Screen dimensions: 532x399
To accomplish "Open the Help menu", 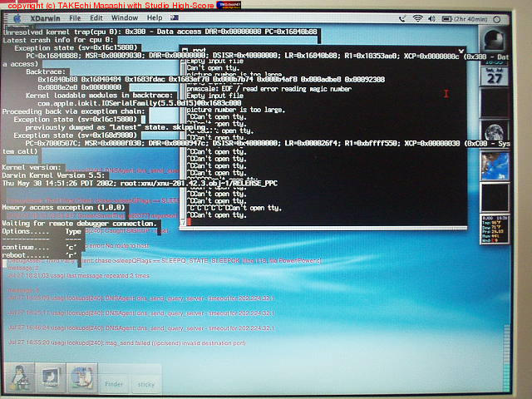I will click(x=155, y=17).
